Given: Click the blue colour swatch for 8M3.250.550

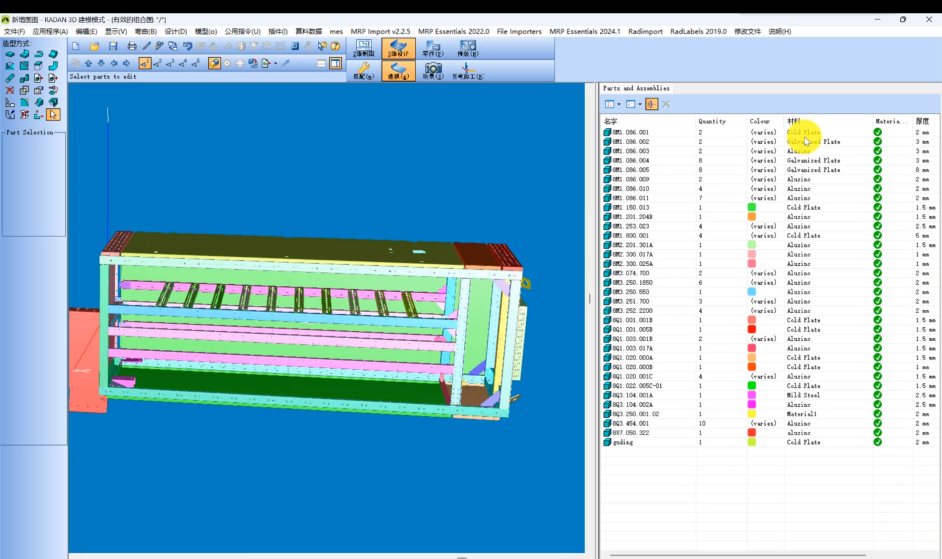Looking at the screenshot, I should click(752, 292).
